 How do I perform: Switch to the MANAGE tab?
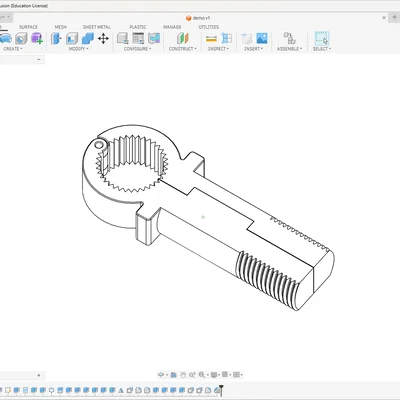click(x=172, y=27)
